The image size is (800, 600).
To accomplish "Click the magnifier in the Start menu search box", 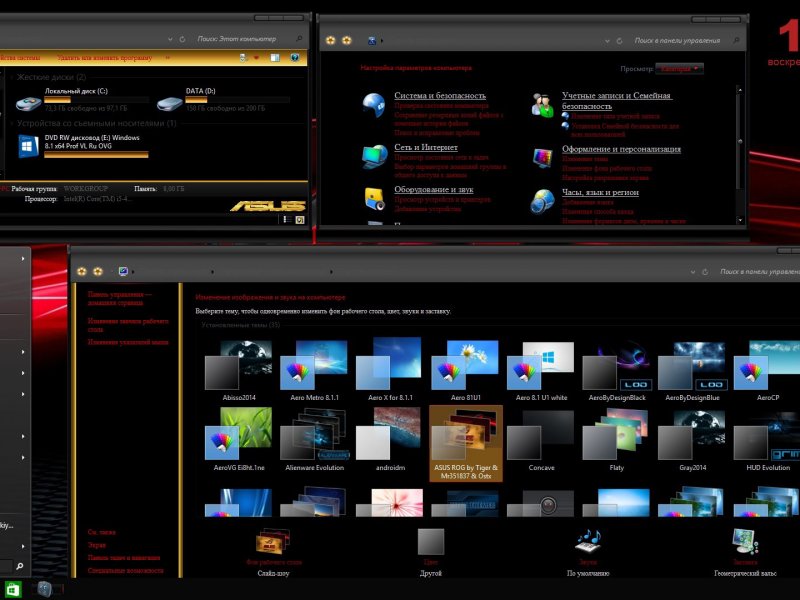I will [x=19, y=566].
